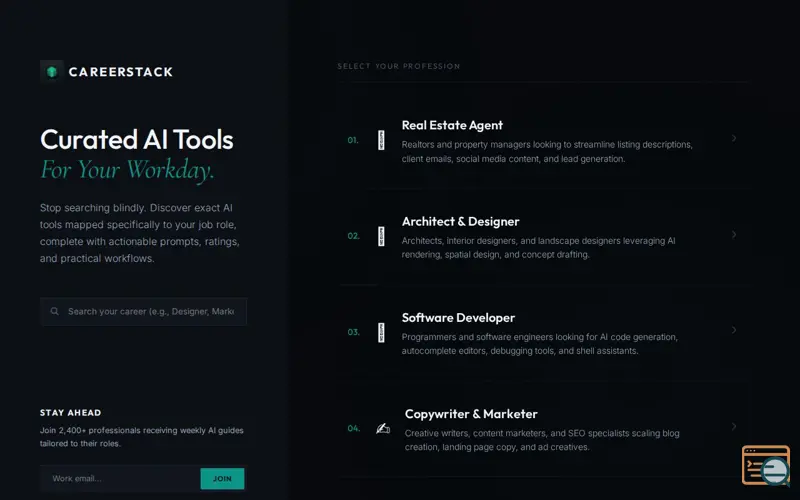This screenshot has height=500, width=800.
Task: Select the 04. number label
Action: click(354, 429)
